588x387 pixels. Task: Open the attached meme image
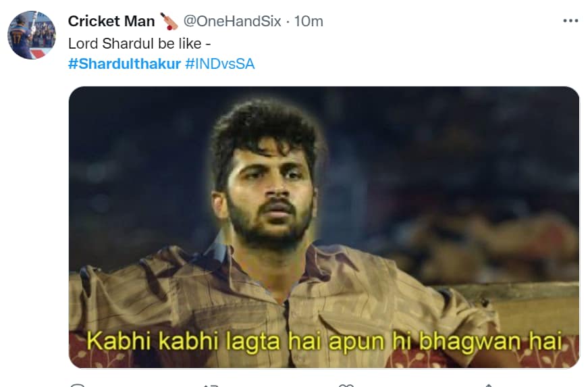(x=324, y=227)
